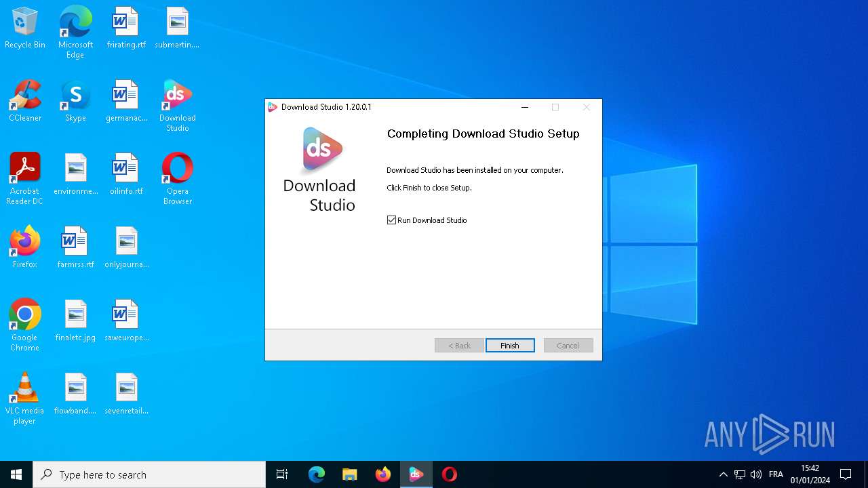Select sevenretail image file on desktop
868x488 pixels.
click(x=126, y=394)
